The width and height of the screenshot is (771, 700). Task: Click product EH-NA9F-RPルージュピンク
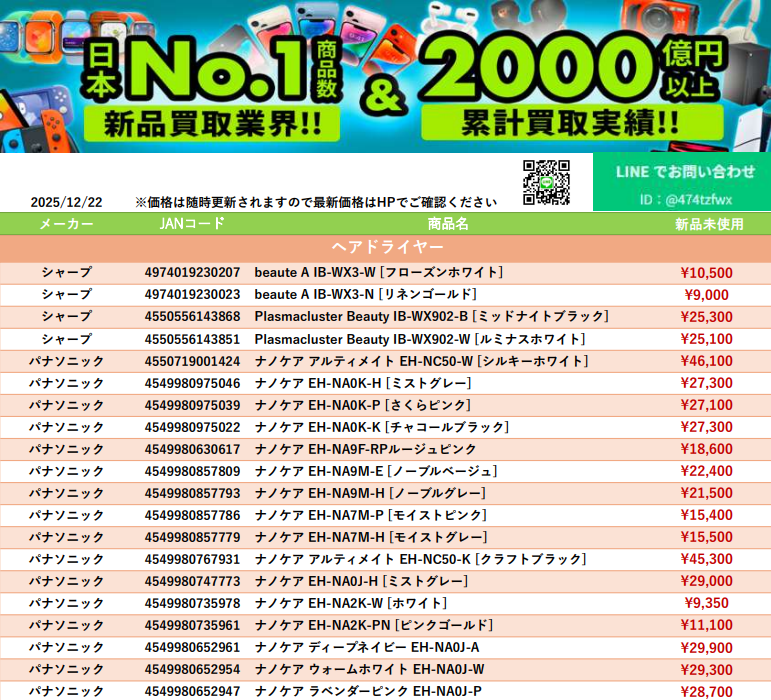point(365,449)
